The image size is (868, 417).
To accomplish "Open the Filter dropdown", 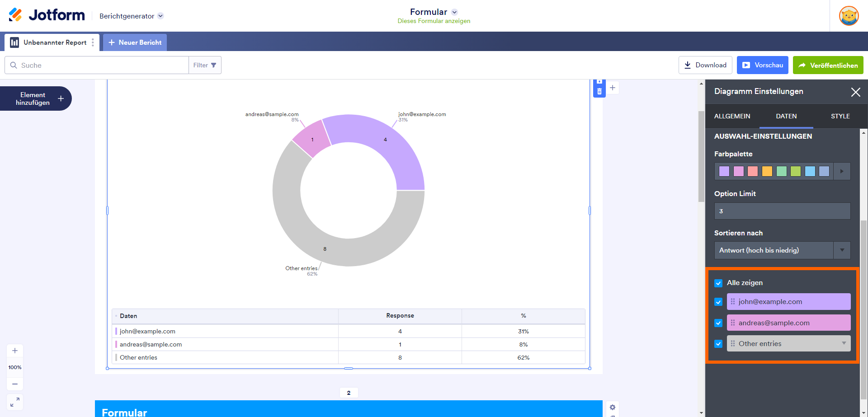I will click(x=205, y=65).
